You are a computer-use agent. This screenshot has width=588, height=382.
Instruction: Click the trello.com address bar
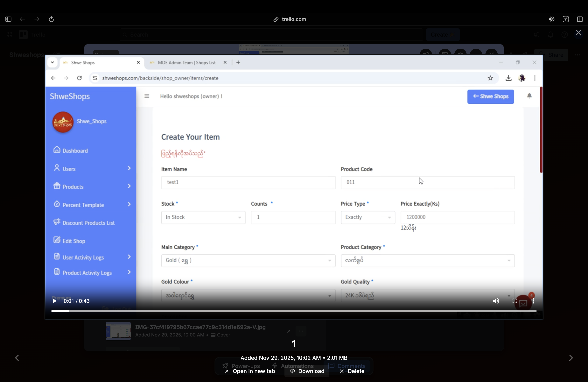293,19
